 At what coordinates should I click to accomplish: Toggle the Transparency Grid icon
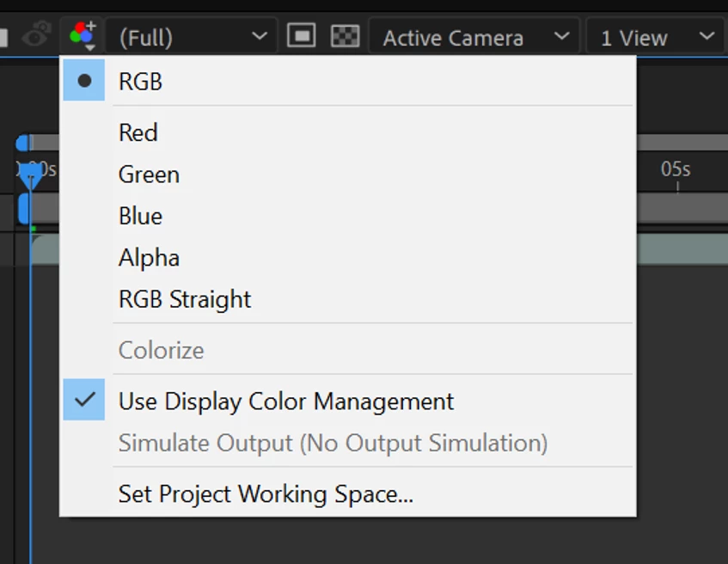pos(345,36)
